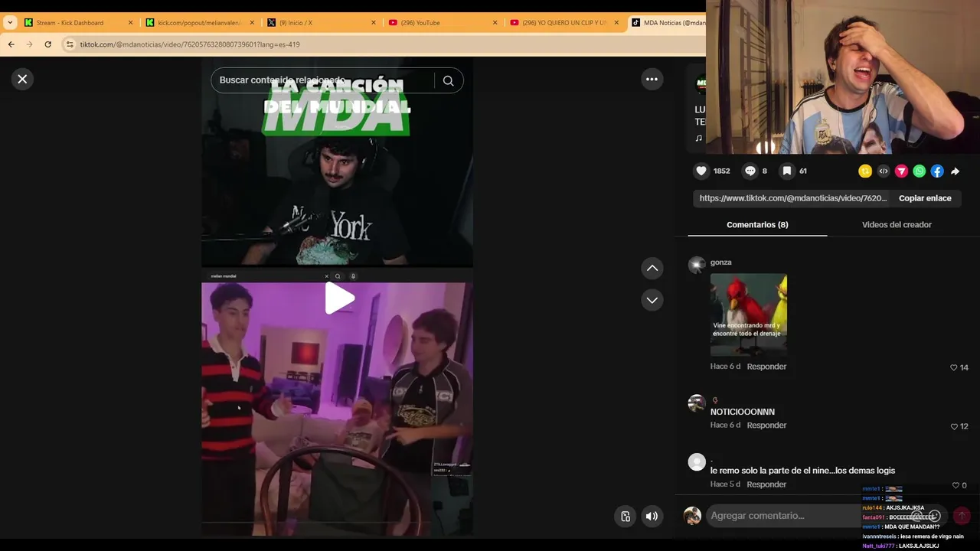
Task: Open comments via speech bubble icon
Action: pos(750,171)
